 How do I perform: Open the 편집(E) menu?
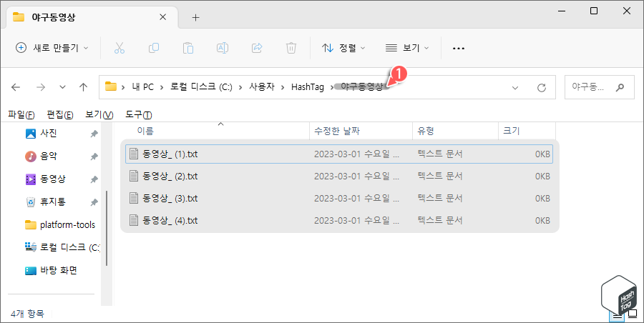[x=60, y=115]
